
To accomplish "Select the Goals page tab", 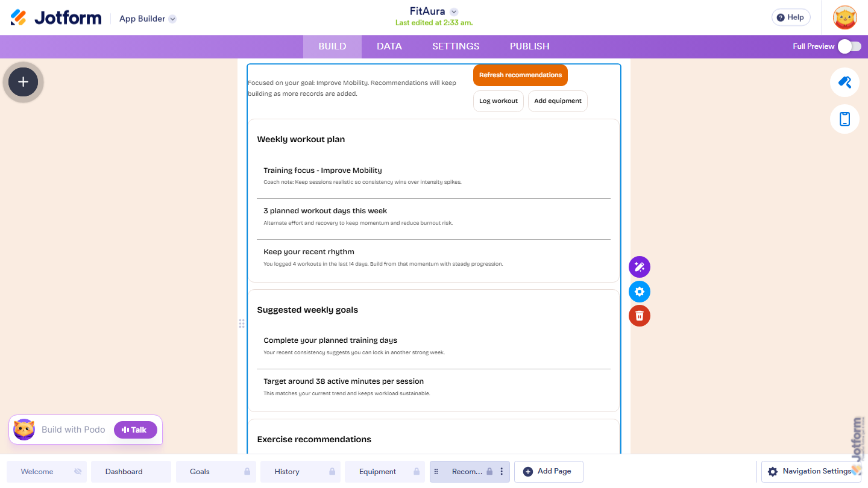I will pyautogui.click(x=216, y=472).
